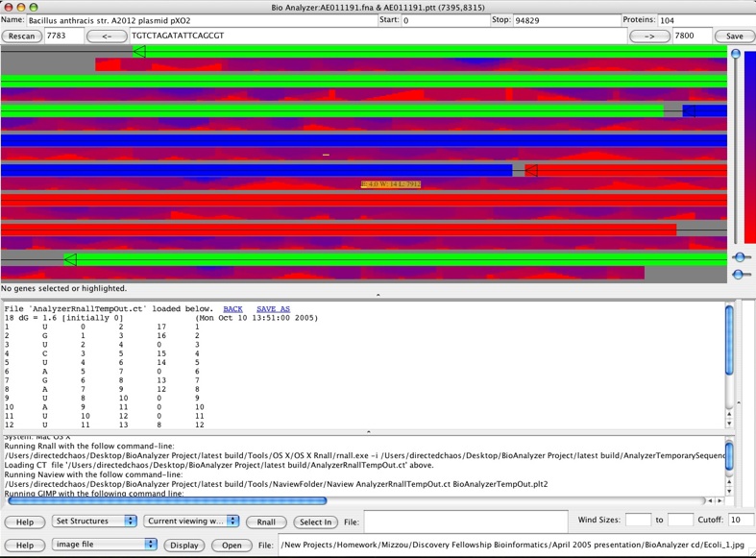This screenshot has height=558, width=756.
Task: Toggle the divider arrow above the log panel
Action: coord(369,432)
